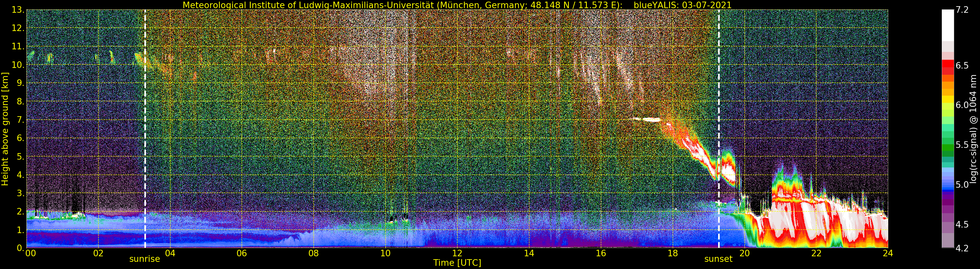Click the height axis tick label 11

click(x=19, y=46)
